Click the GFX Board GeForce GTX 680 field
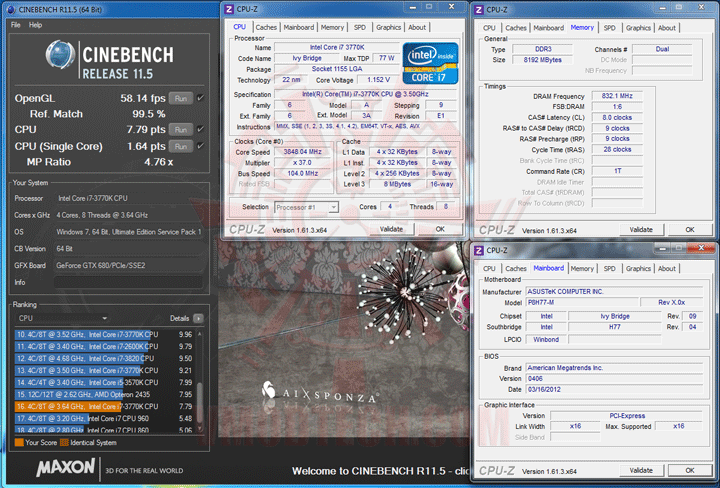The image size is (720, 488). tap(129, 265)
